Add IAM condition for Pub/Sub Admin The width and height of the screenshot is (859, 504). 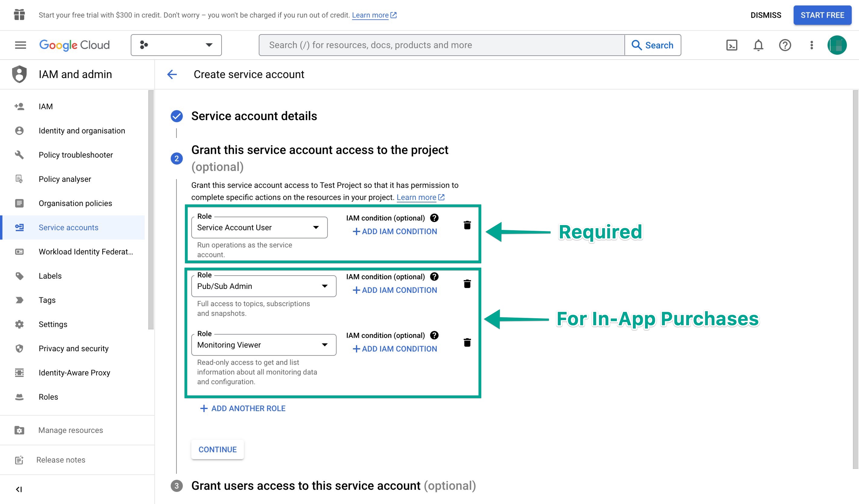click(x=395, y=290)
